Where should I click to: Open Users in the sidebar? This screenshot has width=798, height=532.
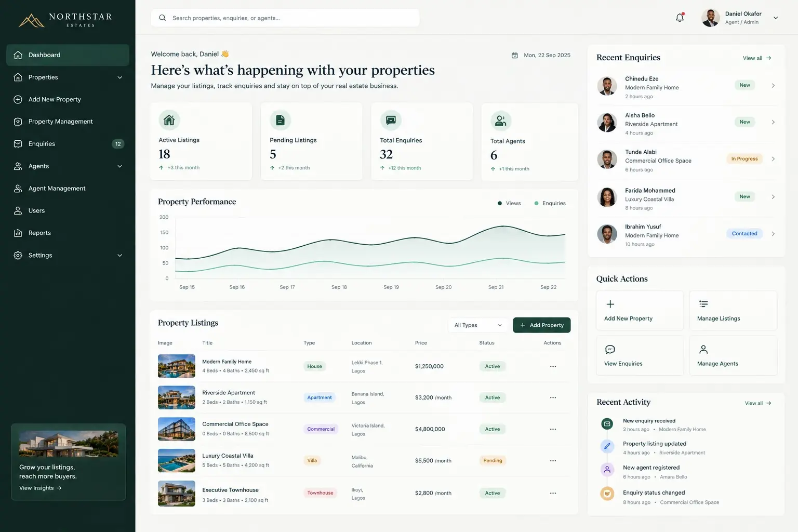click(68, 211)
